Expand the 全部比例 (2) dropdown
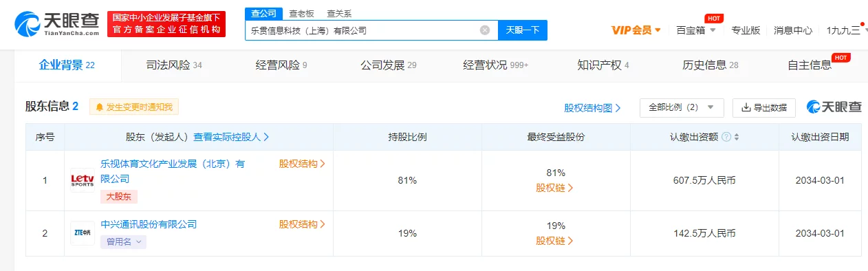This screenshot has width=868, height=271. [682, 107]
